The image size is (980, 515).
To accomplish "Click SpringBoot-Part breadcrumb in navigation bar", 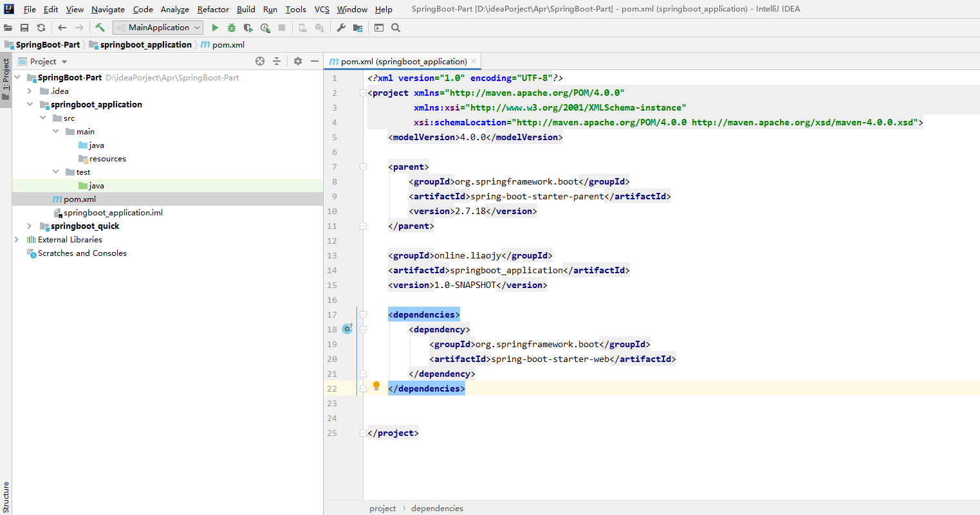I will coord(42,44).
